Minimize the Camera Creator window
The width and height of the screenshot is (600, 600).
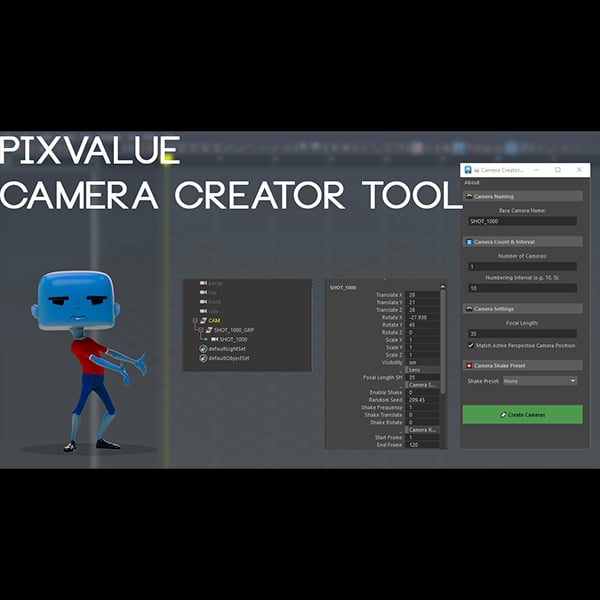[537, 170]
